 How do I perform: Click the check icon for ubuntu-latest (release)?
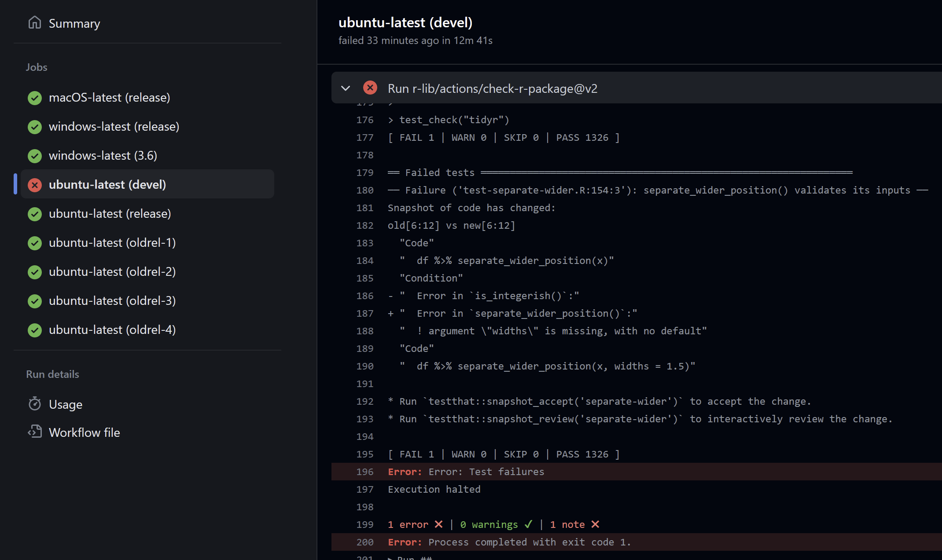[35, 214]
